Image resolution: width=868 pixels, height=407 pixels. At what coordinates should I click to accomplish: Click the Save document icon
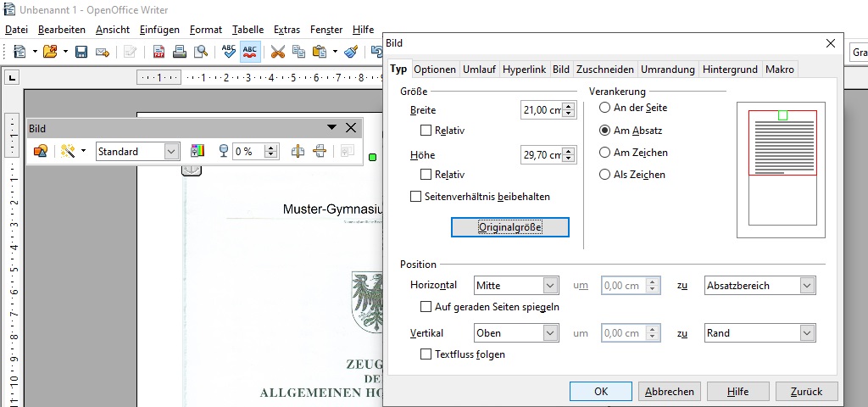point(81,52)
